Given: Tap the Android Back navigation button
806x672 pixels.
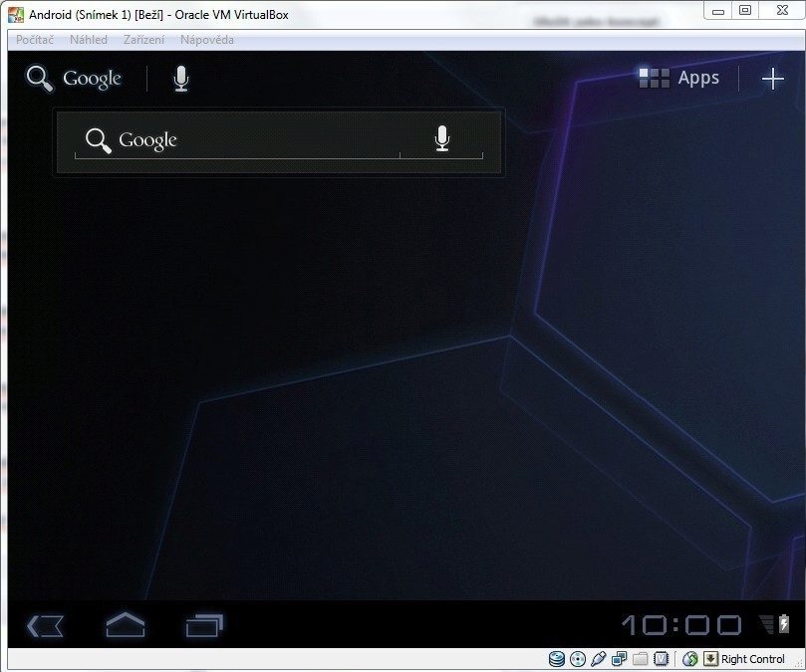Looking at the screenshot, I should pyautogui.click(x=45, y=626).
